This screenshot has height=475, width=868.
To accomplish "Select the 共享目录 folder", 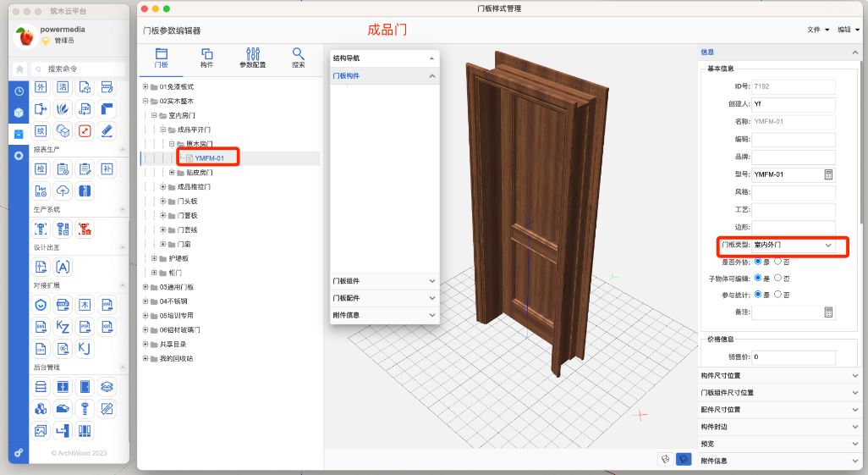I will click(x=173, y=345).
